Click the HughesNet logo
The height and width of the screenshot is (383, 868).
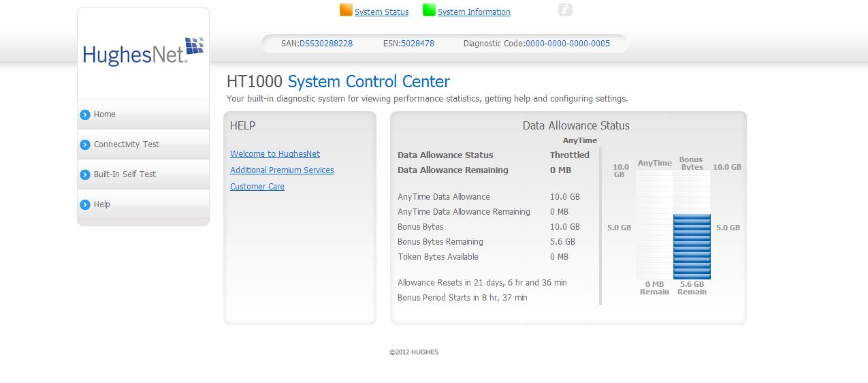(143, 52)
